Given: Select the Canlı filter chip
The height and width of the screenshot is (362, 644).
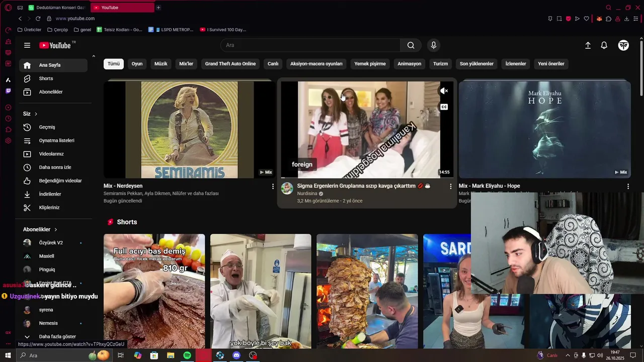Looking at the screenshot, I should coord(273,64).
